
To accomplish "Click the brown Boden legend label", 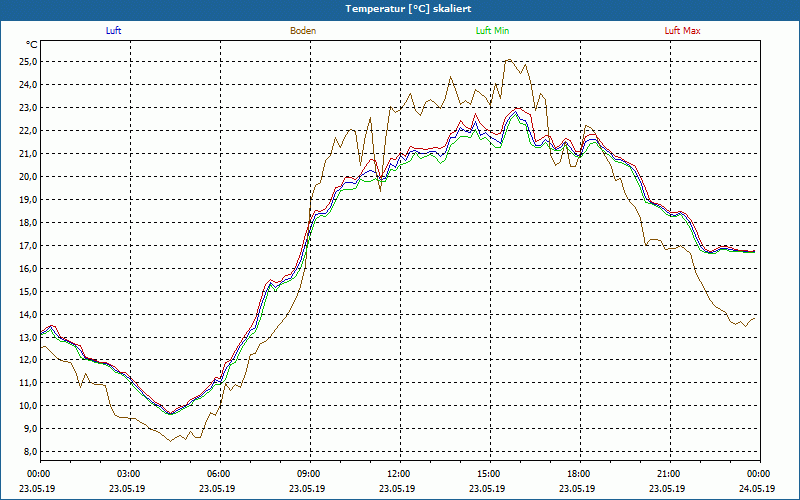I will (x=303, y=31).
